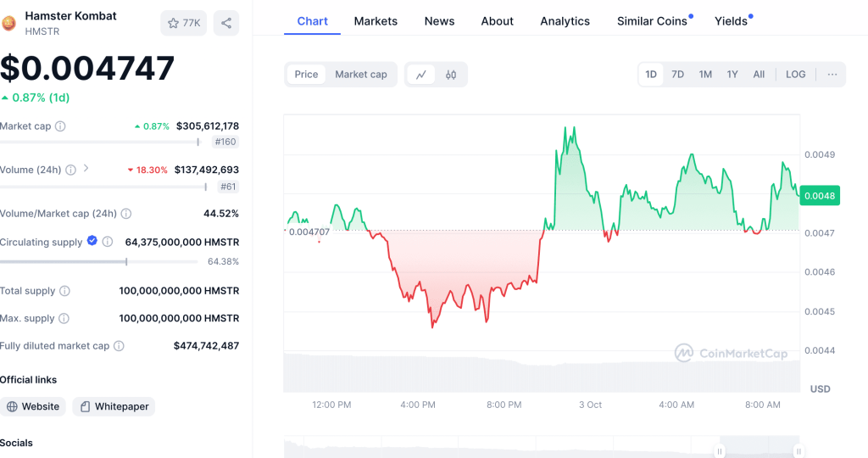868x458 pixels.
Task: Click the current price tag 0.0048
Action: point(820,195)
